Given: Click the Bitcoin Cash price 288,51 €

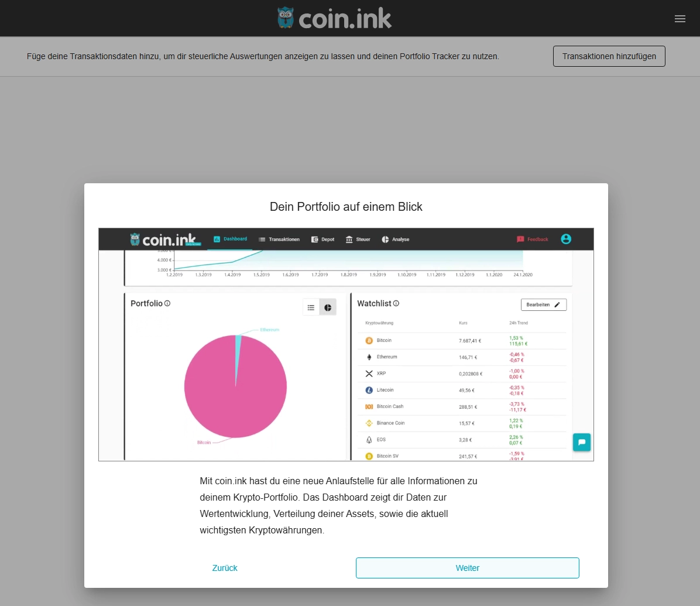Looking at the screenshot, I should point(468,407).
